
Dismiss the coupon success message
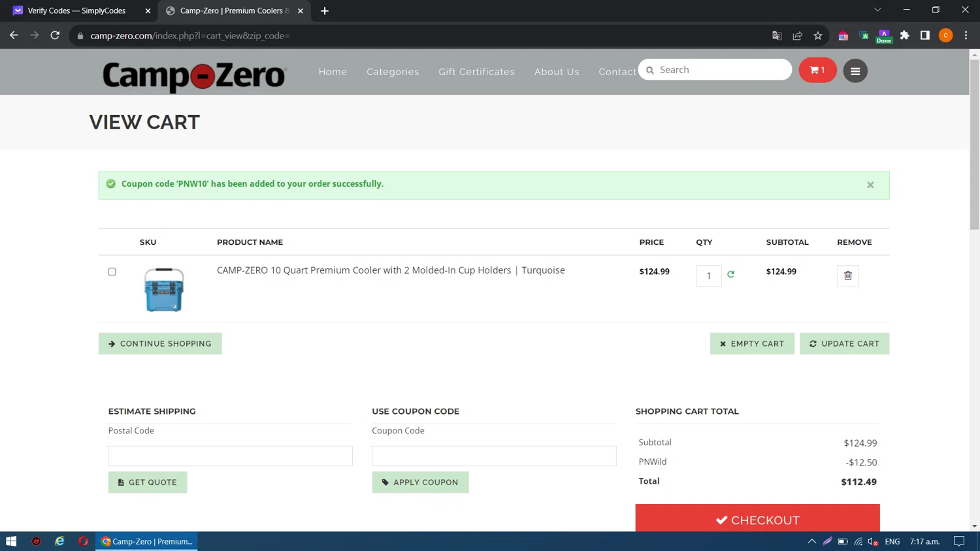(x=870, y=185)
